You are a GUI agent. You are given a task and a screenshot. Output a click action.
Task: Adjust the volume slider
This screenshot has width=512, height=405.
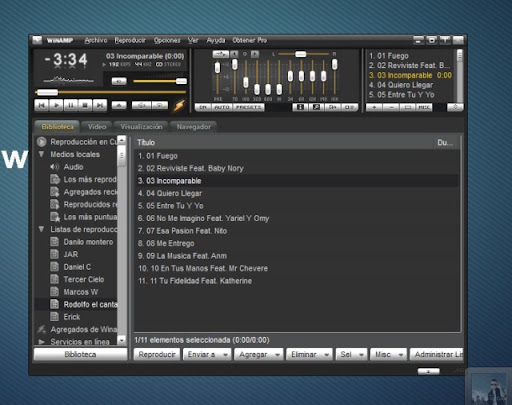pos(160,81)
